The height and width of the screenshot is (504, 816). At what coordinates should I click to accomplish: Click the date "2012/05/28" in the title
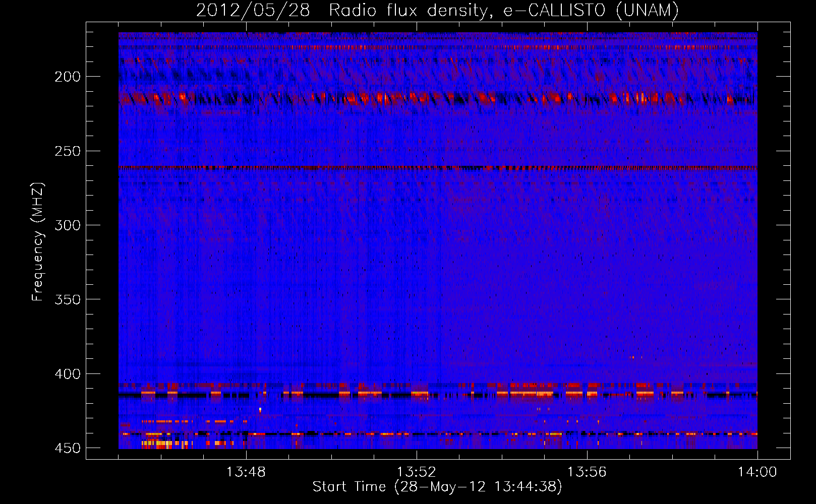pos(253,10)
